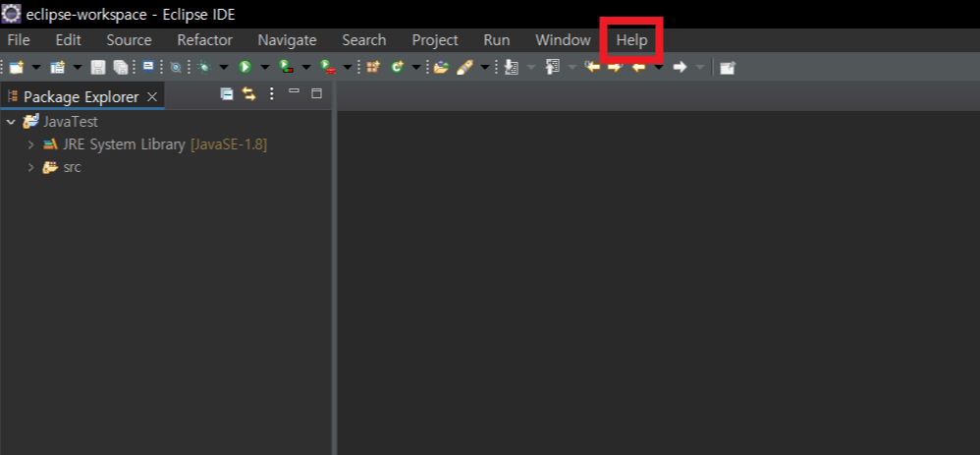Open the New wizard dropdown arrow
The height and width of the screenshot is (455, 980).
coord(36,67)
